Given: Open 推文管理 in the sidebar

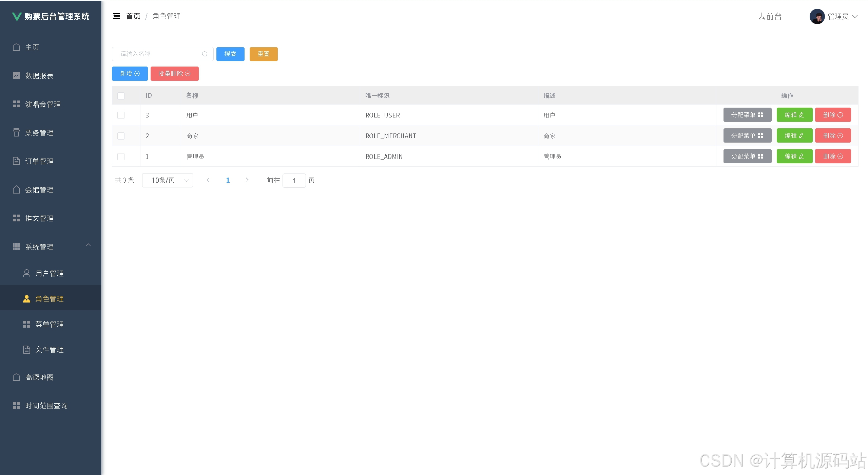Looking at the screenshot, I should click(x=51, y=218).
